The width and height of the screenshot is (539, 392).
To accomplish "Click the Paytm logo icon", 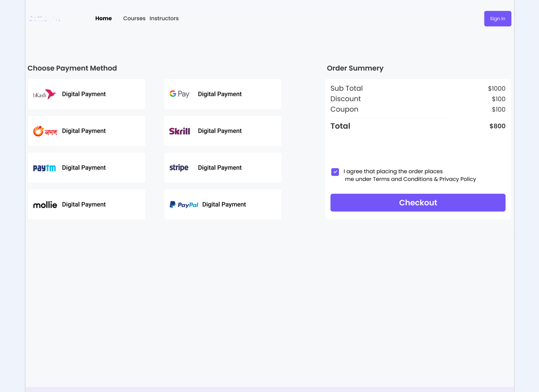I will (44, 168).
